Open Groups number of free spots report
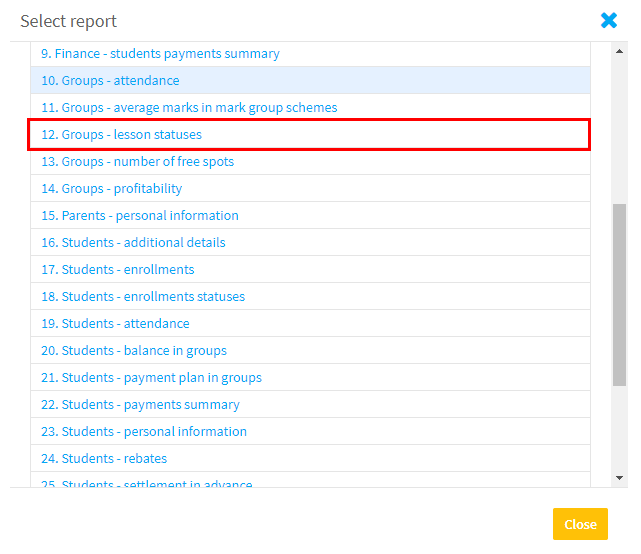Viewport: 641px width, 554px height. tap(310, 161)
